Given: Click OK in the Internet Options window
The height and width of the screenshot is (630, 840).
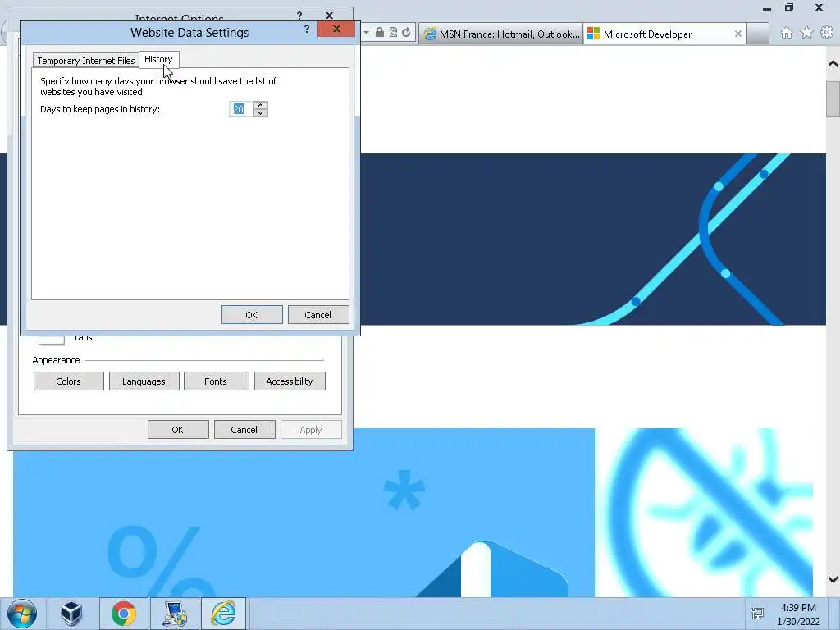Looking at the screenshot, I should click(178, 430).
